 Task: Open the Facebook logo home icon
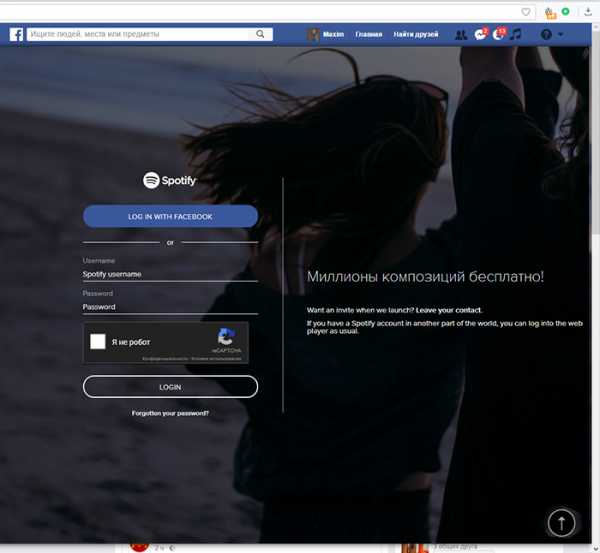click(16, 34)
